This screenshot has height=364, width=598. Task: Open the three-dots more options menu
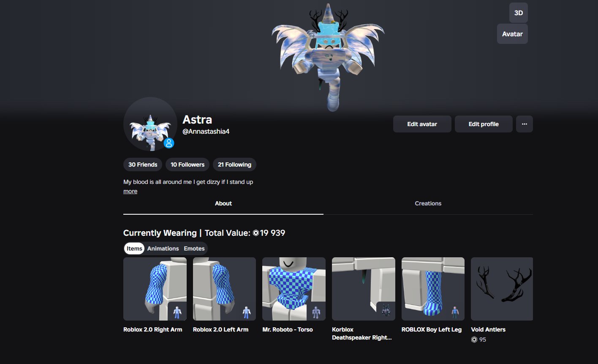525,124
